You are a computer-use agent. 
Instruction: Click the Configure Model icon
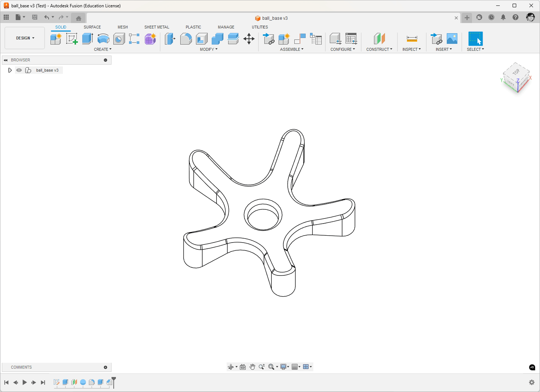[x=335, y=39]
